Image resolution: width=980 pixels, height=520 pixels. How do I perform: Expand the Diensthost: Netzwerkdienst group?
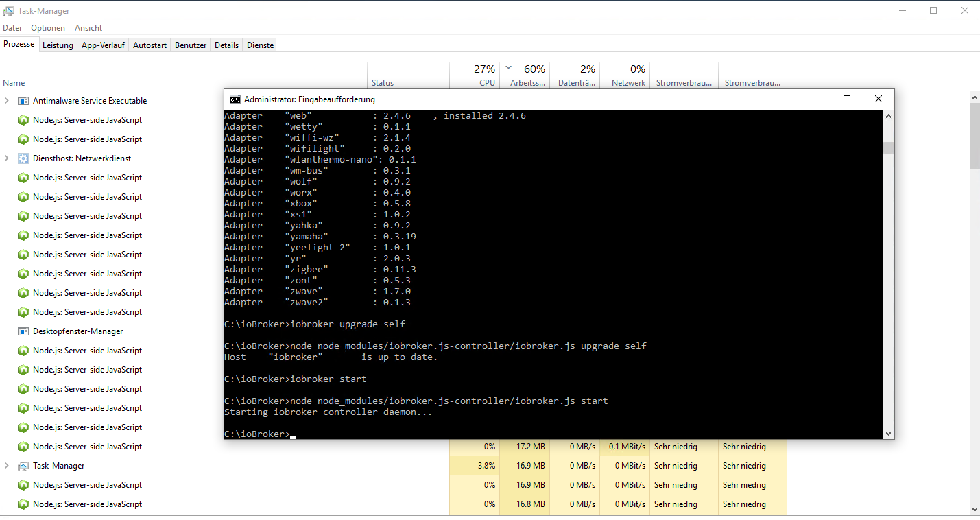(x=7, y=158)
